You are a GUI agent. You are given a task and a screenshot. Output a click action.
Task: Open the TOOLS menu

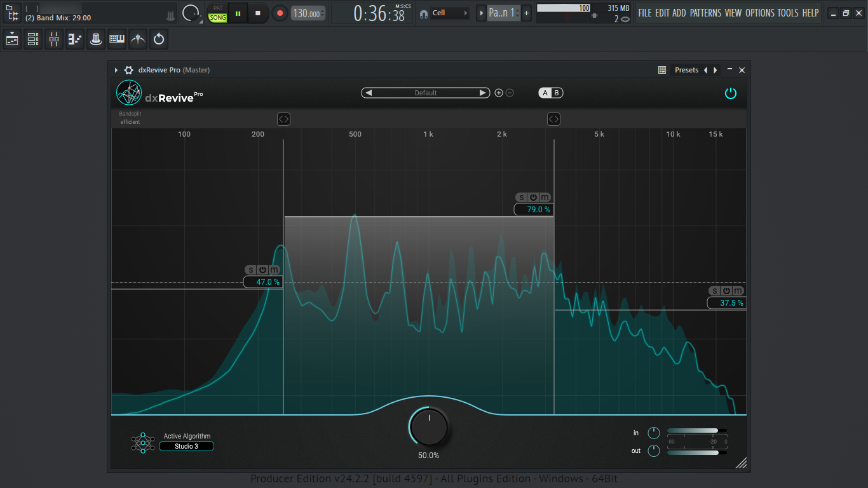[x=788, y=13]
